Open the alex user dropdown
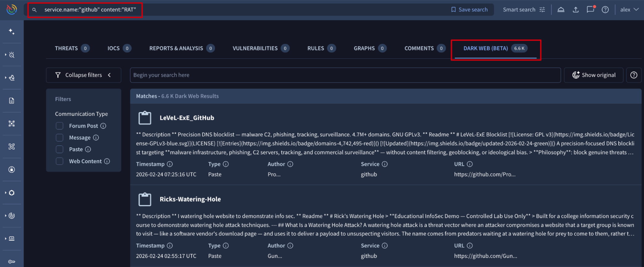The image size is (644, 267). pos(629,10)
